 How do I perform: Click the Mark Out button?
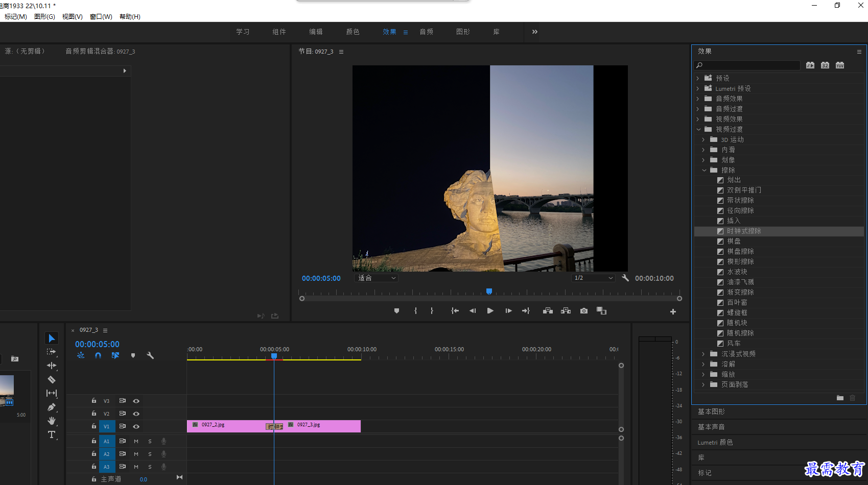click(x=432, y=311)
